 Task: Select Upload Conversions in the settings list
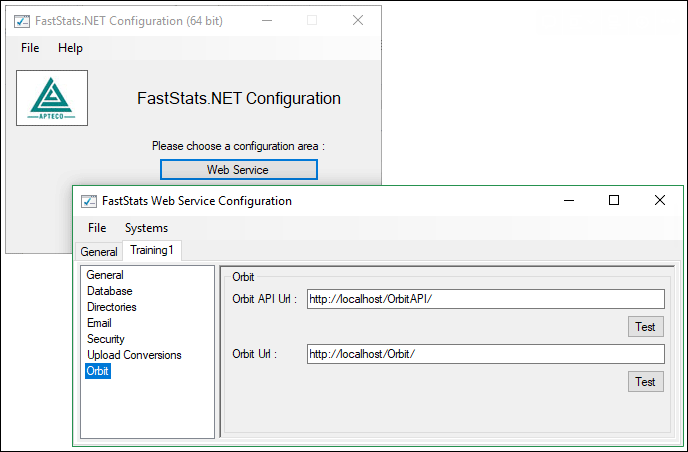(134, 355)
